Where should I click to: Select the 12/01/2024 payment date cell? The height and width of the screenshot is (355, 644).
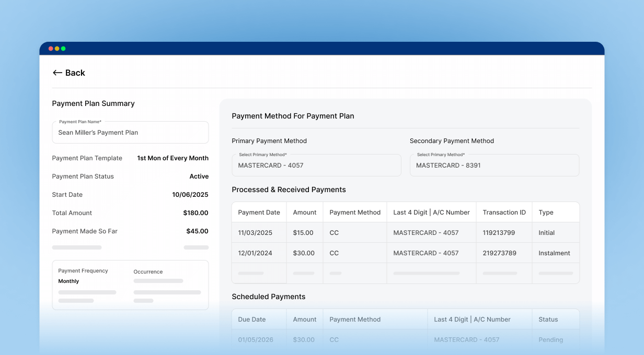point(255,253)
